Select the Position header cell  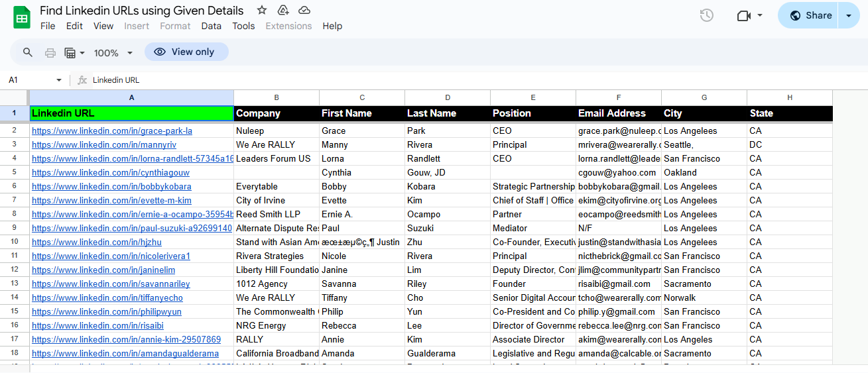[533, 113]
